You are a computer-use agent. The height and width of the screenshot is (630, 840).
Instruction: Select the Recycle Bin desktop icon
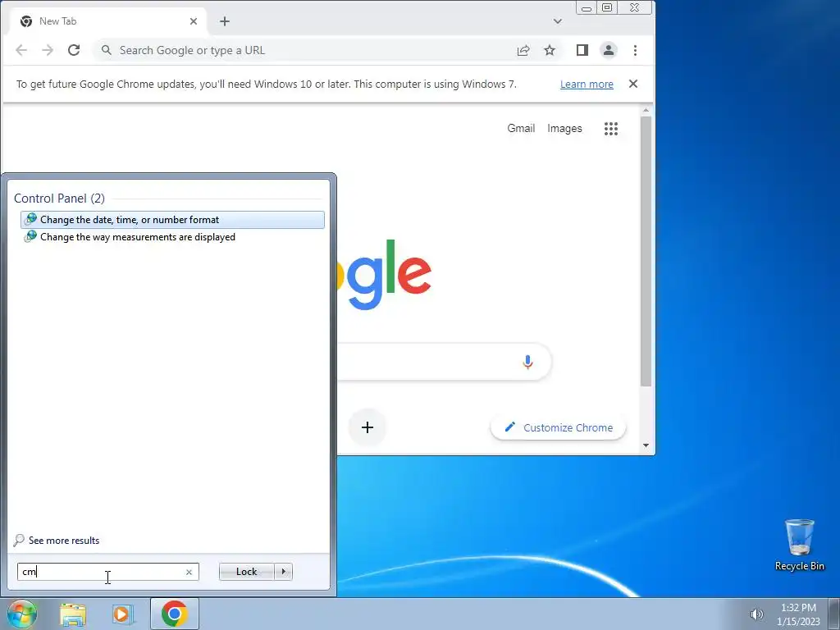[800, 545]
